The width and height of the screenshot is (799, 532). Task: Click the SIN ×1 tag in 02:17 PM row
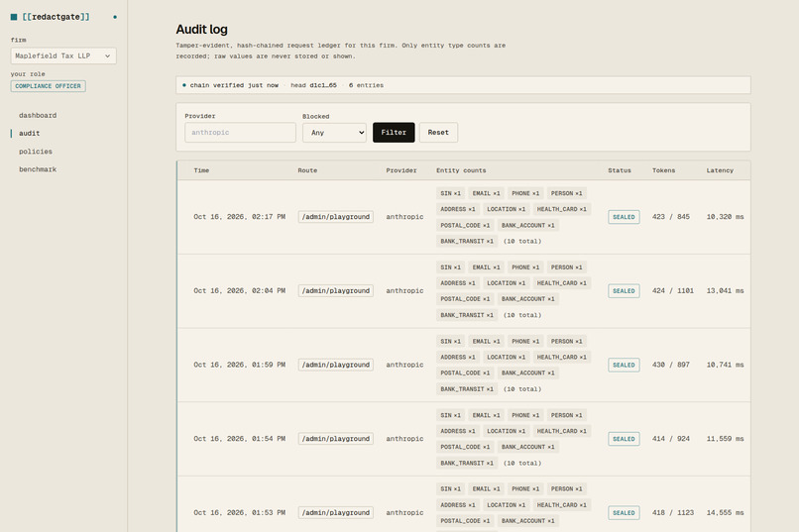pyautogui.click(x=450, y=193)
